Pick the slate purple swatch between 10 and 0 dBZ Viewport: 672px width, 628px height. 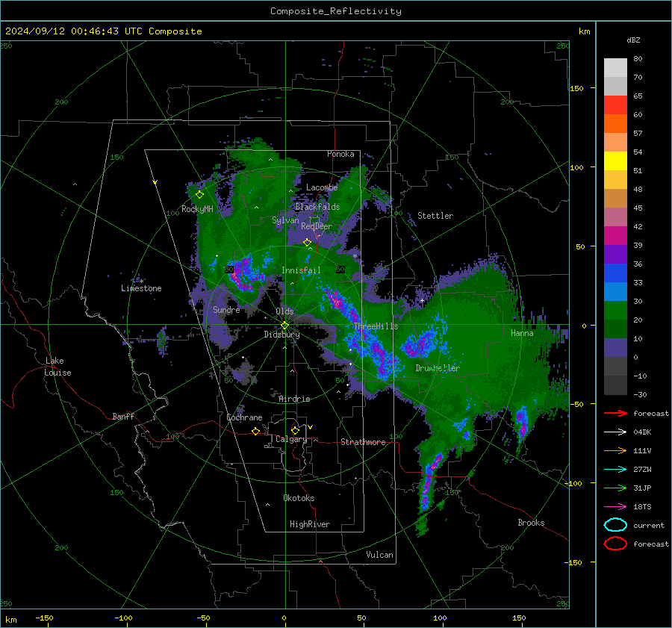coord(615,348)
